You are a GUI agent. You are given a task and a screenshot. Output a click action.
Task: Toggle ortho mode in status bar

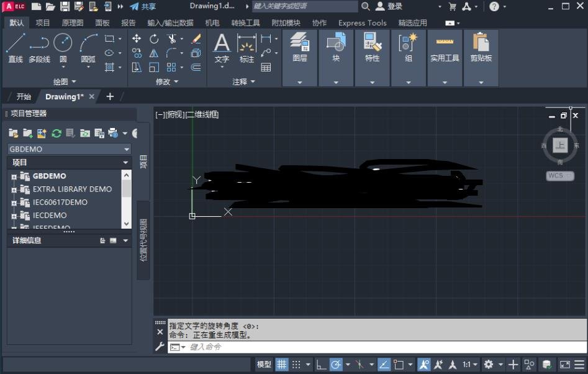pos(320,364)
